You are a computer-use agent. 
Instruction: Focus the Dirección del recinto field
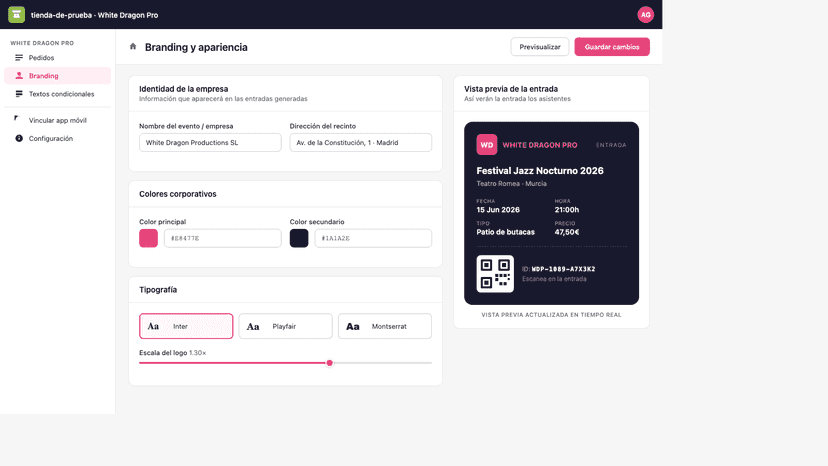point(361,143)
